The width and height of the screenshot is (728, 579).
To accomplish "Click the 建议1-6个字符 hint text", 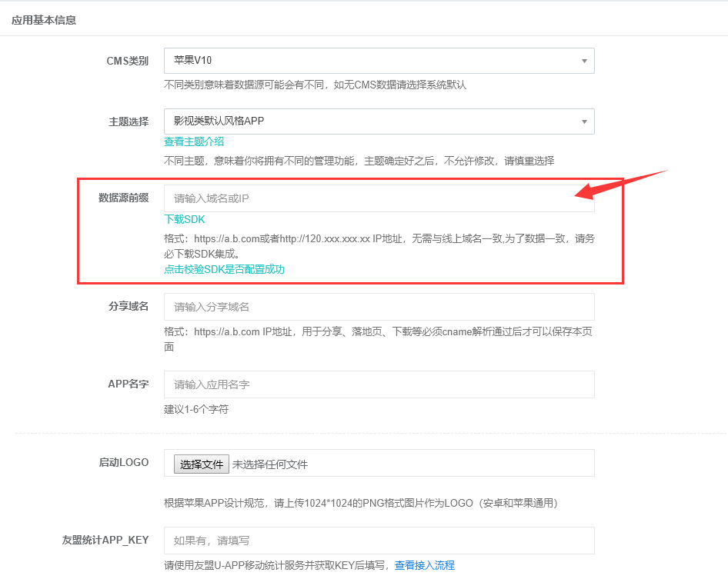I will coord(196,409).
